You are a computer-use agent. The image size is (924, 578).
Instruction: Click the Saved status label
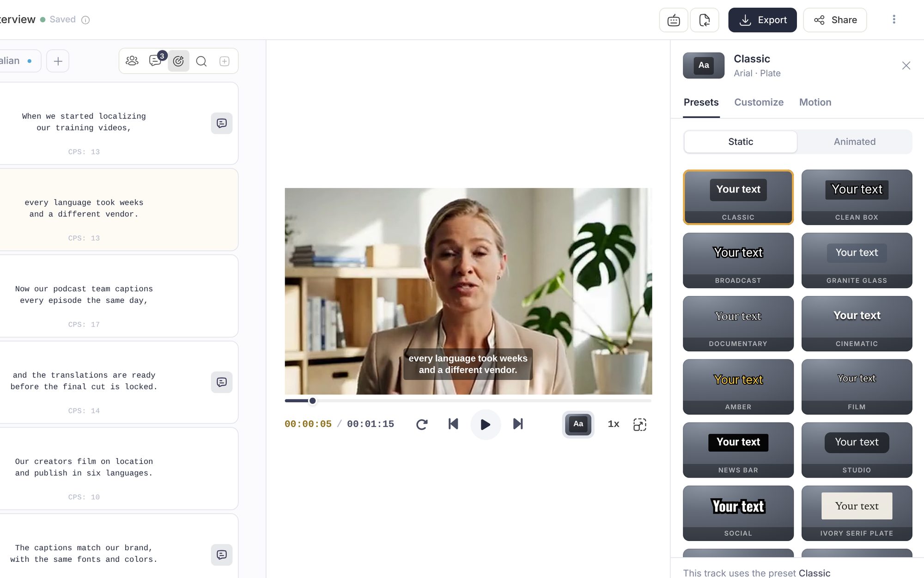[x=62, y=19]
